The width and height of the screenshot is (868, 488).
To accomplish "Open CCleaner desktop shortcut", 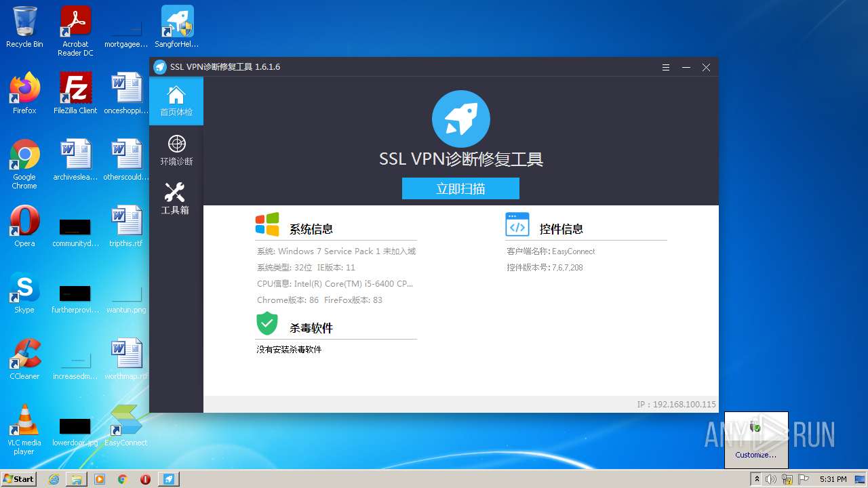I will [x=24, y=359].
